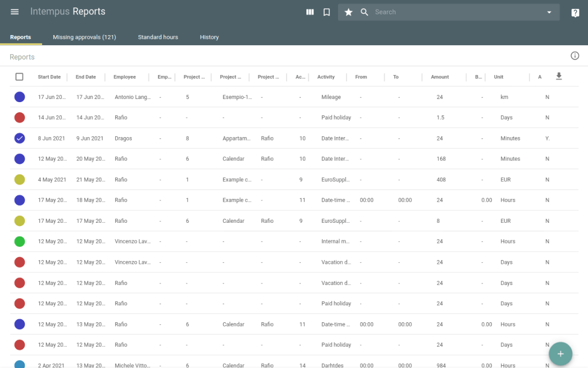Click the download icon in table header
Image resolution: width=588 pixels, height=368 pixels.
click(559, 77)
